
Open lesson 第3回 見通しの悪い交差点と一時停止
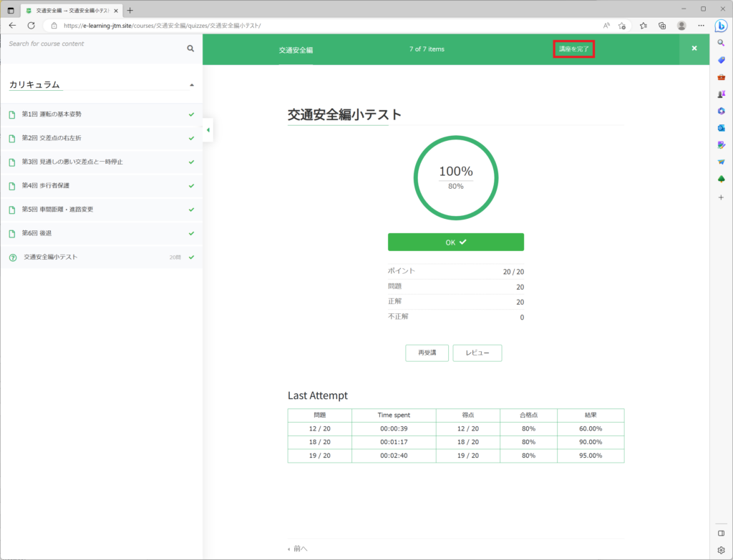[72, 162]
